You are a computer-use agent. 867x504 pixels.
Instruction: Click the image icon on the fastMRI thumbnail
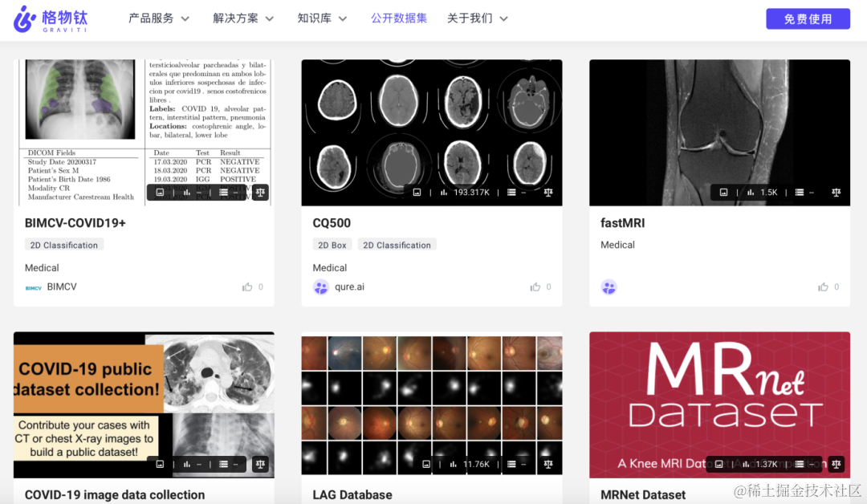click(x=723, y=193)
